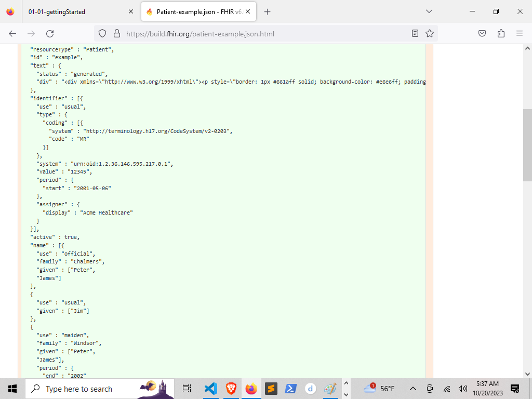Open the white 'd' app on taskbar
This screenshot has width=532, height=399.
311,389
